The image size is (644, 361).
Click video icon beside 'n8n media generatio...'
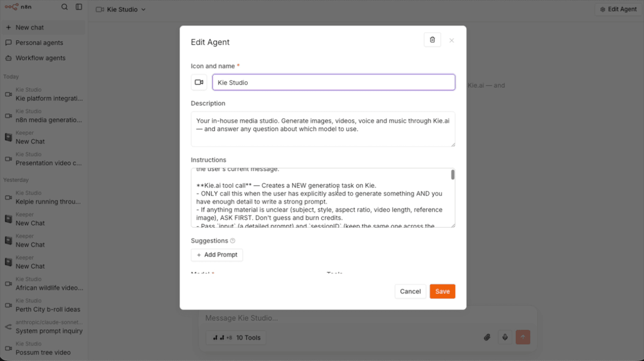pos(8,116)
